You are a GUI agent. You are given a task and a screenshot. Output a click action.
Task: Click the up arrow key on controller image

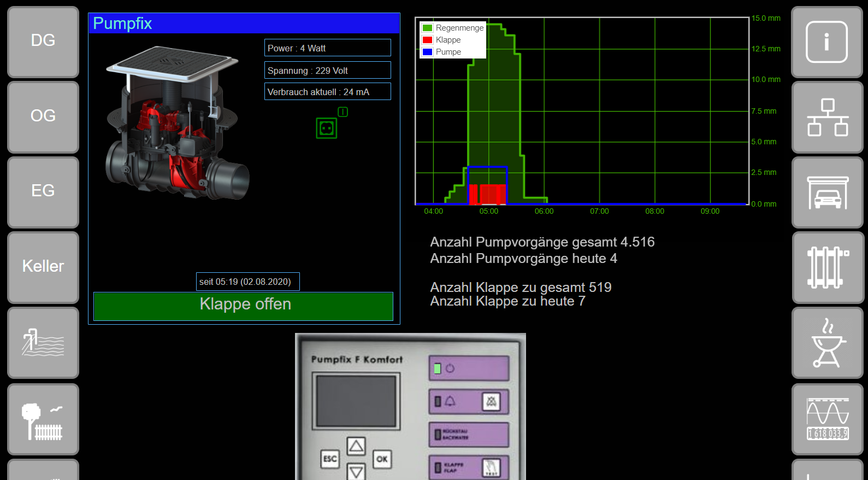click(356, 447)
